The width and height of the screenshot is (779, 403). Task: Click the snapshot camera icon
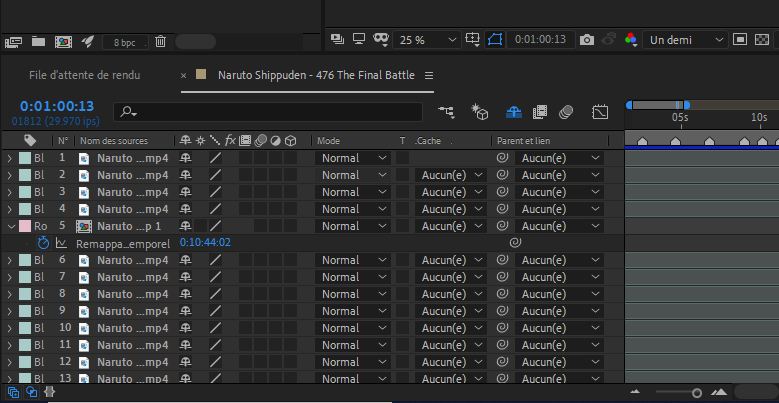point(587,40)
